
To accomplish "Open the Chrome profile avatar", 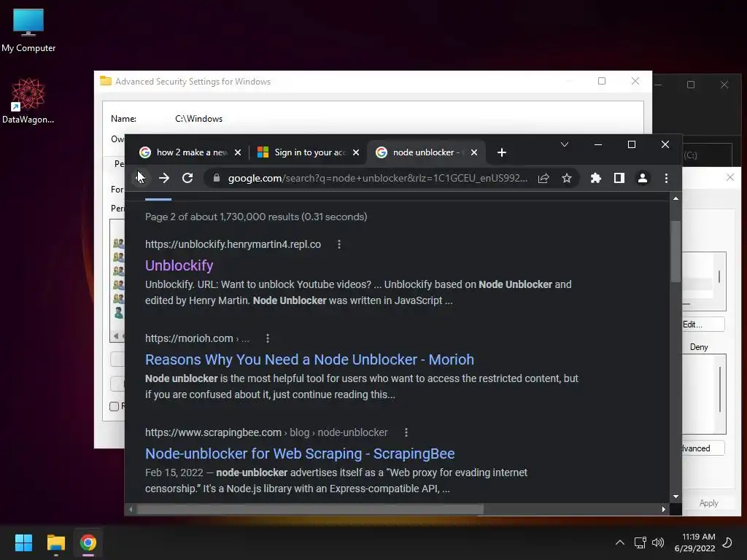I will (x=642, y=178).
